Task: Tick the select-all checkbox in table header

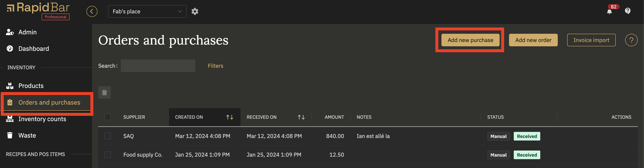Action: coord(108,117)
